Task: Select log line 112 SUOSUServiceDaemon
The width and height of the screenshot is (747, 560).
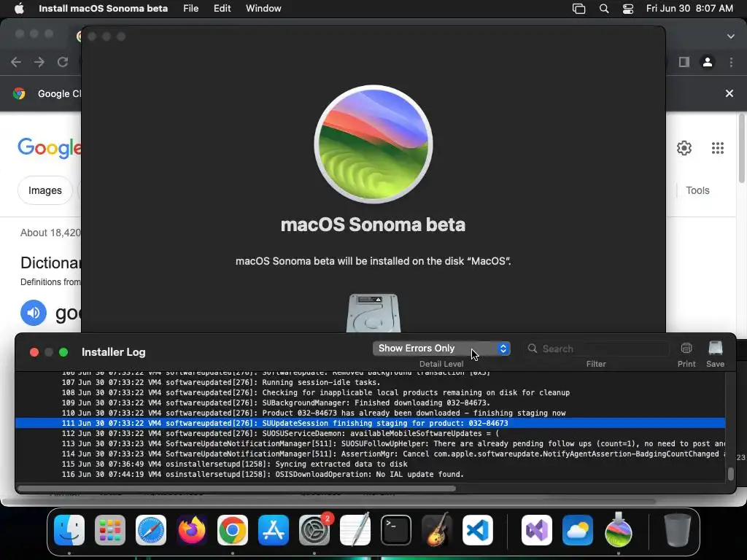Action: pyautogui.click(x=370, y=433)
